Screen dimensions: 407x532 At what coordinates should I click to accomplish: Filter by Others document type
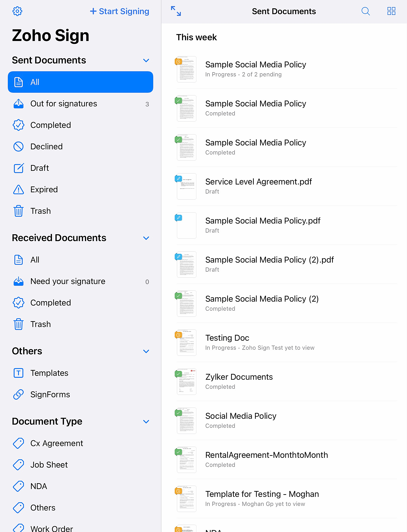81,508
